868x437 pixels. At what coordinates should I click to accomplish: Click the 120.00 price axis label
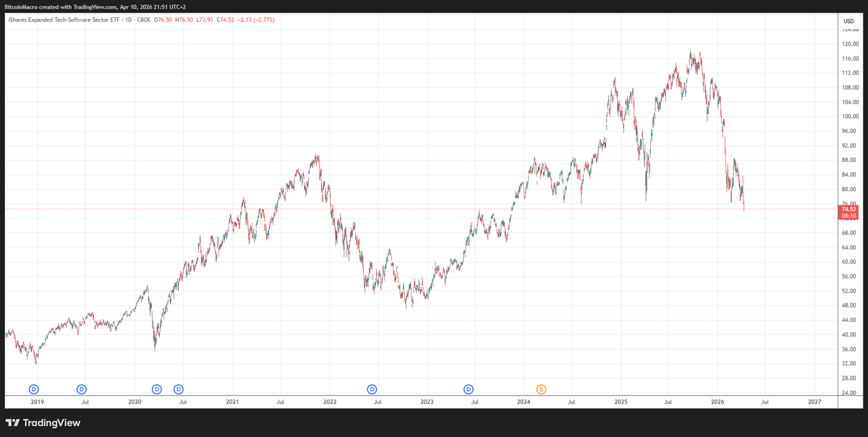click(849, 43)
